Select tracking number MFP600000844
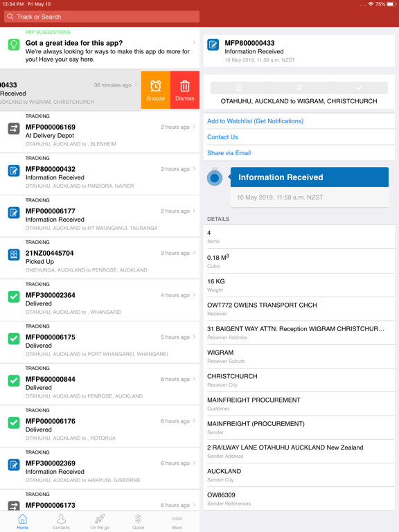Viewport: 399px width, 532px height. coord(51,380)
